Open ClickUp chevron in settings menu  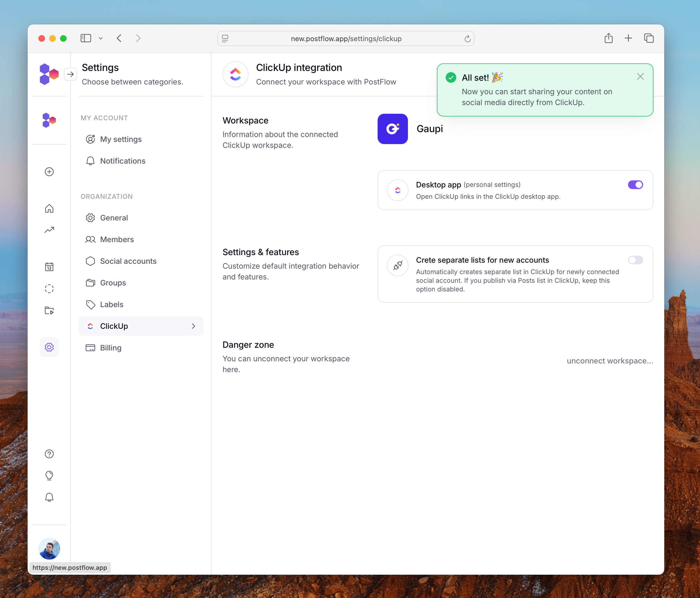pos(193,326)
